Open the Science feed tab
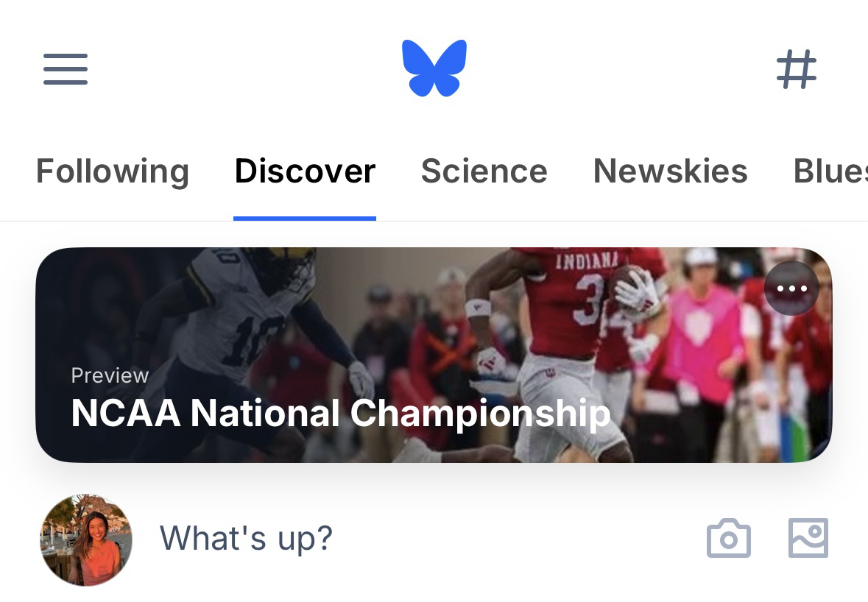The width and height of the screenshot is (868, 602). 484,171
